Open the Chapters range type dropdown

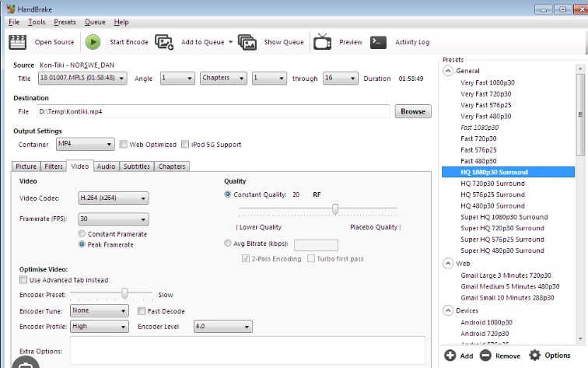pyautogui.click(x=223, y=78)
